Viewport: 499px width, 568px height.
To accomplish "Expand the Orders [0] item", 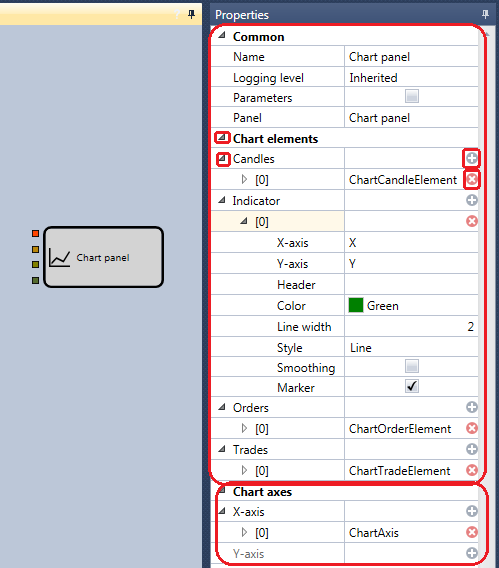I will [244, 428].
